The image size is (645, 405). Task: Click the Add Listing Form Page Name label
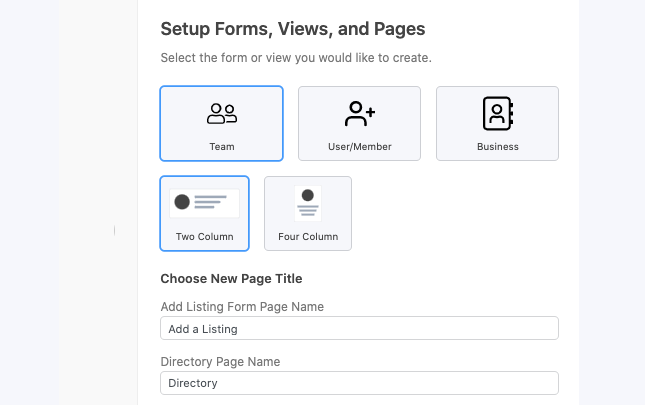[242, 307]
